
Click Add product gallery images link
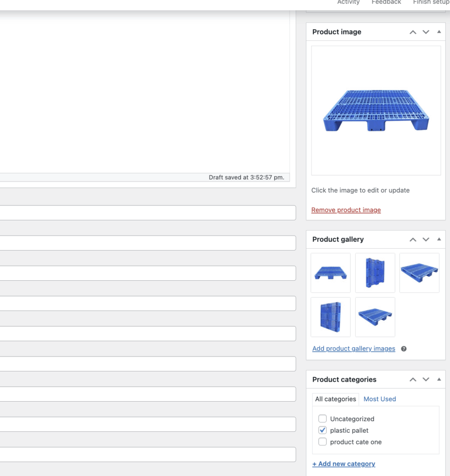pos(354,349)
